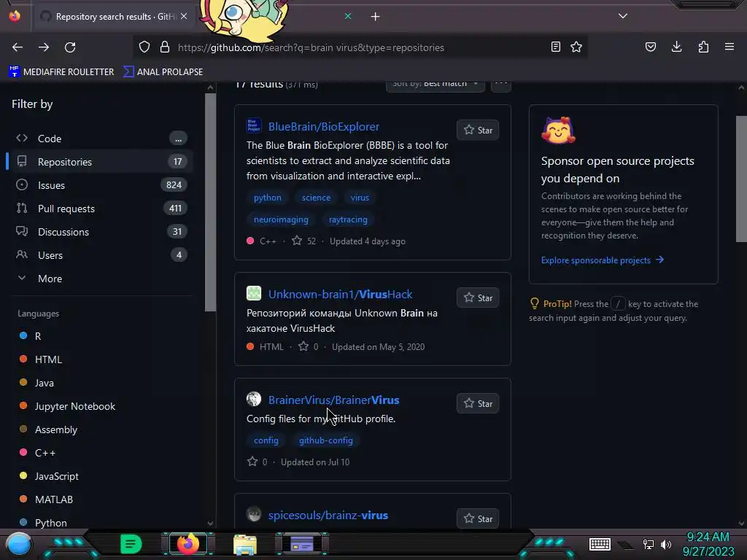Open the downloads arrow icon

click(x=676, y=47)
